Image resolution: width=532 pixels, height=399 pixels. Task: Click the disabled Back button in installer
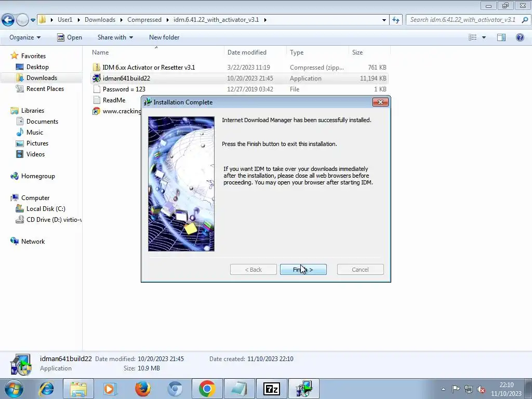[253, 270]
